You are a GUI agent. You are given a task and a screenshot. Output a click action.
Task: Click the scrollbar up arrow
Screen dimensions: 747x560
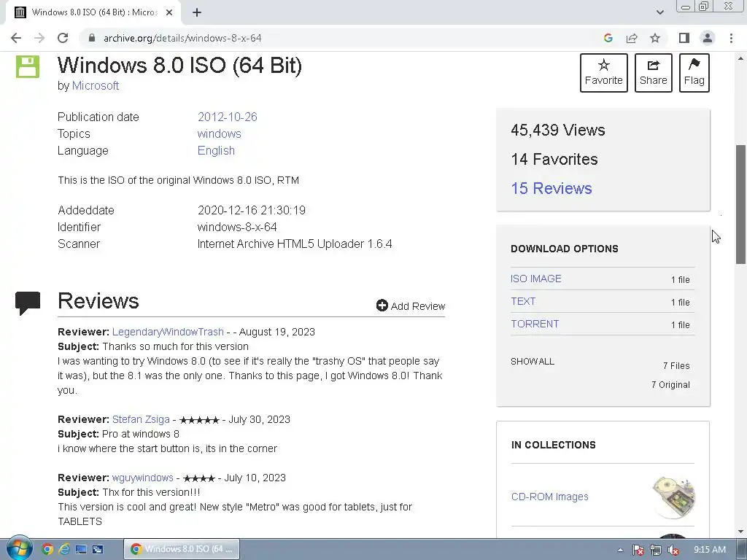pyautogui.click(x=741, y=58)
